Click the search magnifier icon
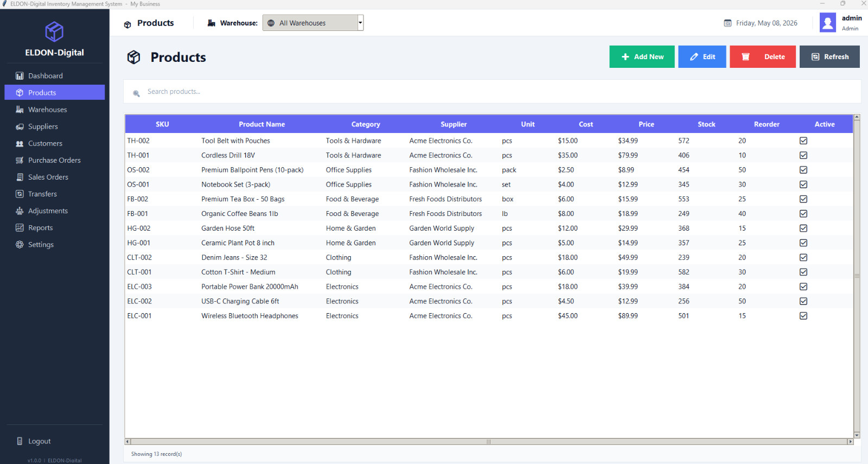The height and width of the screenshot is (464, 868). point(136,93)
